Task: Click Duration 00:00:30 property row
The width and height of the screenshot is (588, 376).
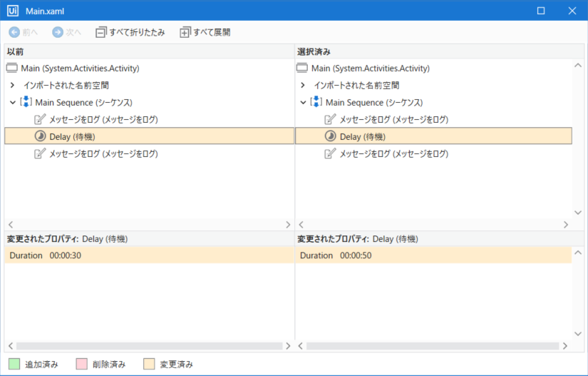Action: [149, 255]
